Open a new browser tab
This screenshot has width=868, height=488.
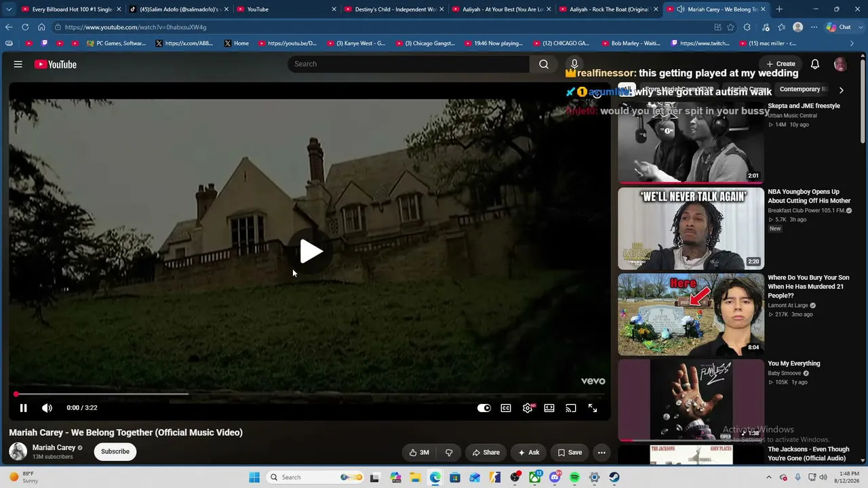coord(779,9)
